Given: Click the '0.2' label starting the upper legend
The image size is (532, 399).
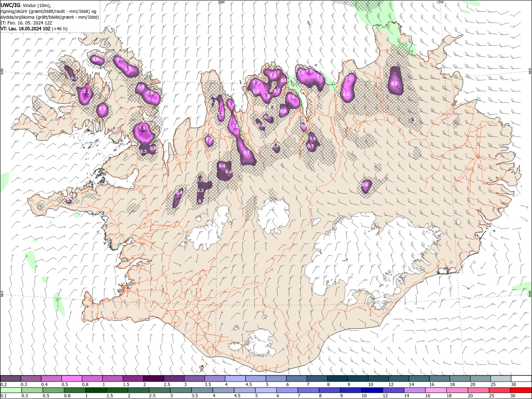Looking at the screenshot, I should tap(3, 384).
